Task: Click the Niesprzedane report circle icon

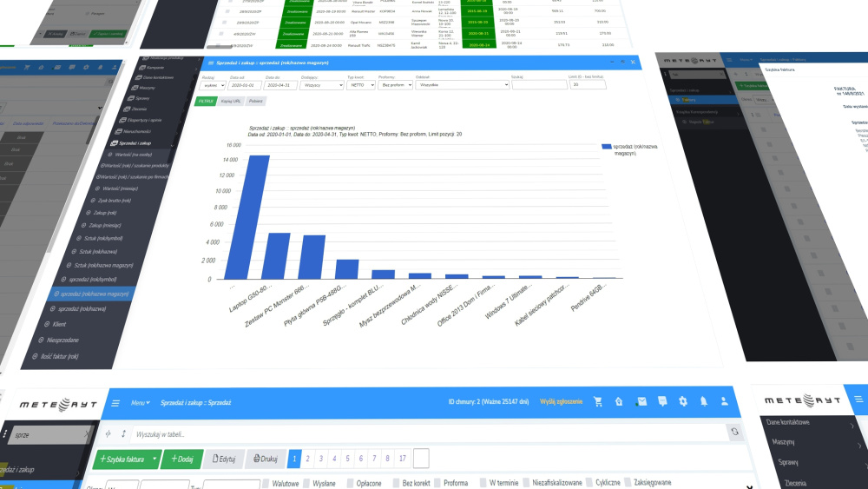Action: (41, 340)
